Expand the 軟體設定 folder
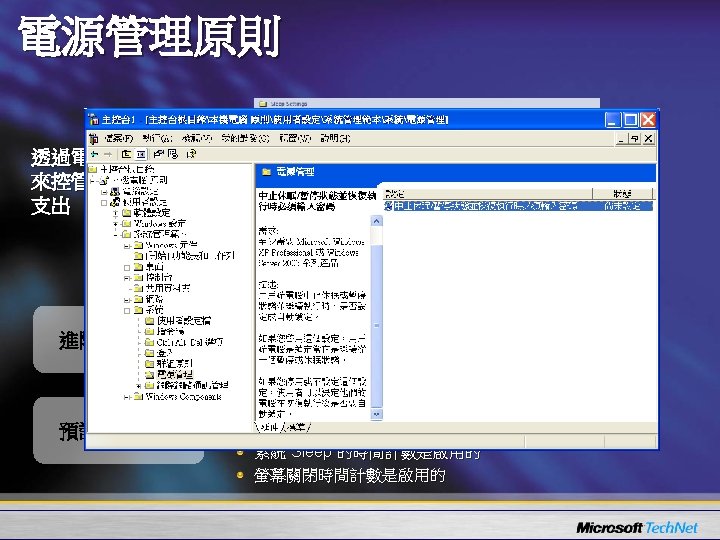The height and width of the screenshot is (540, 720). click(116, 213)
